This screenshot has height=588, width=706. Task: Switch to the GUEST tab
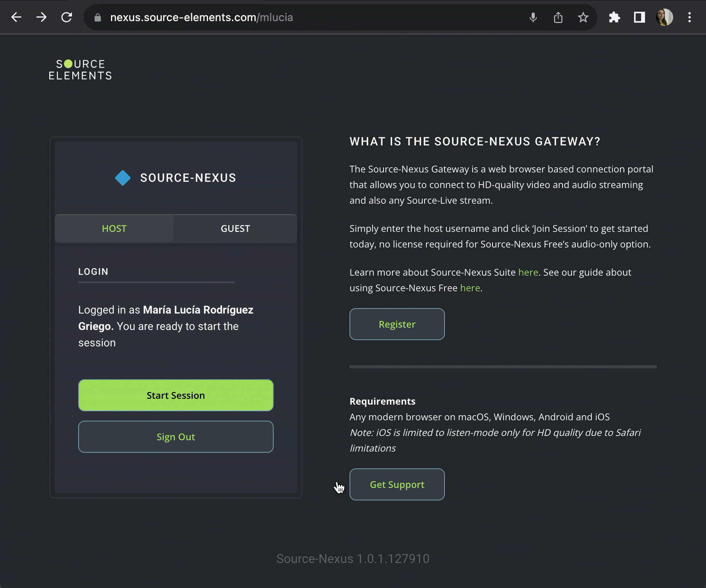(235, 229)
